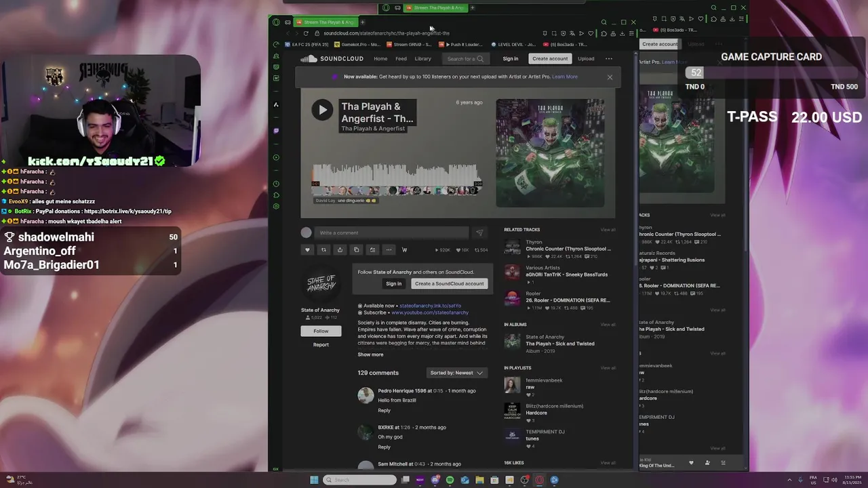
Task: Play the Tha Playah & Angerfist track
Action: tap(322, 110)
